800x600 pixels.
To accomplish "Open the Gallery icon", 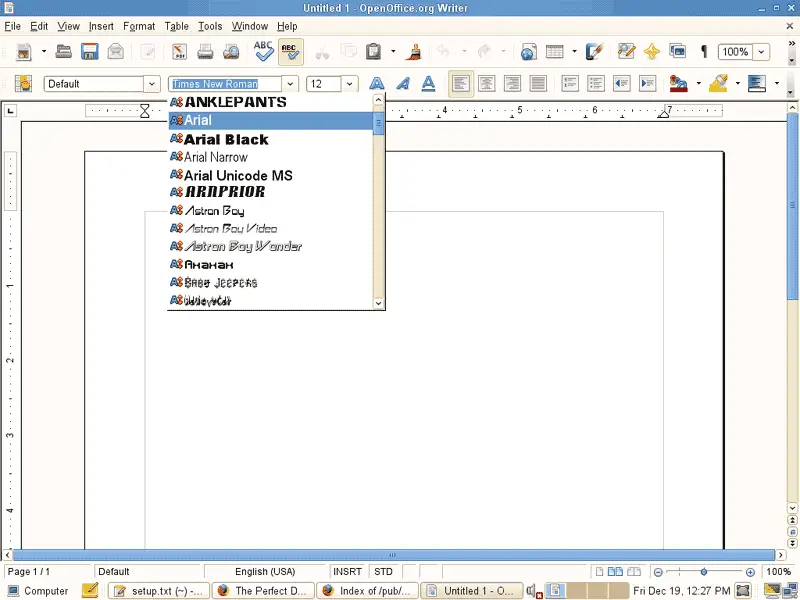I will click(x=678, y=52).
